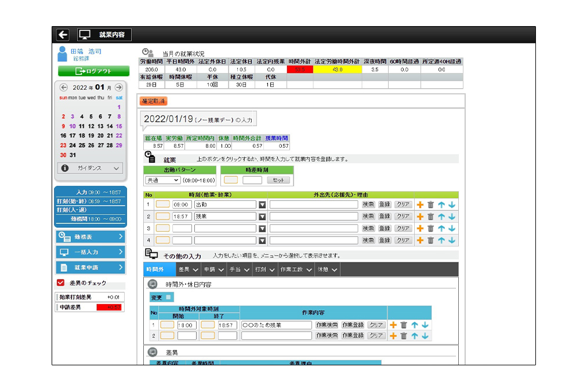Check the 変更 checkbox in overtime section
This screenshot has width=587, height=392.
click(169, 297)
